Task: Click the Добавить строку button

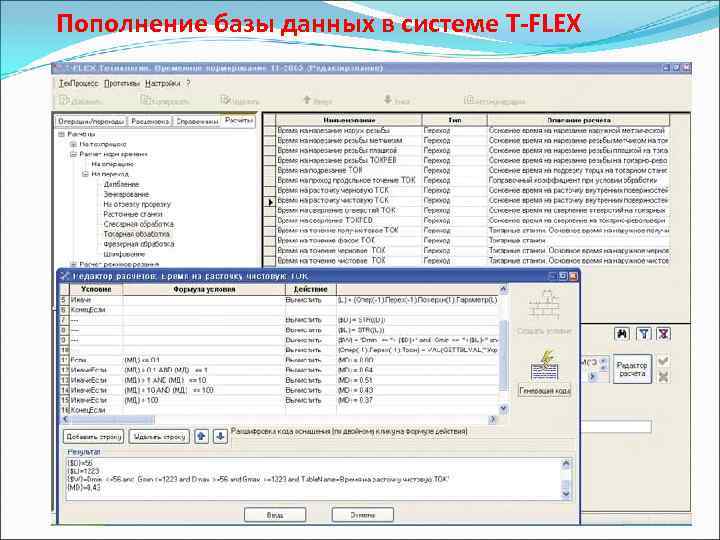Action: (x=94, y=436)
